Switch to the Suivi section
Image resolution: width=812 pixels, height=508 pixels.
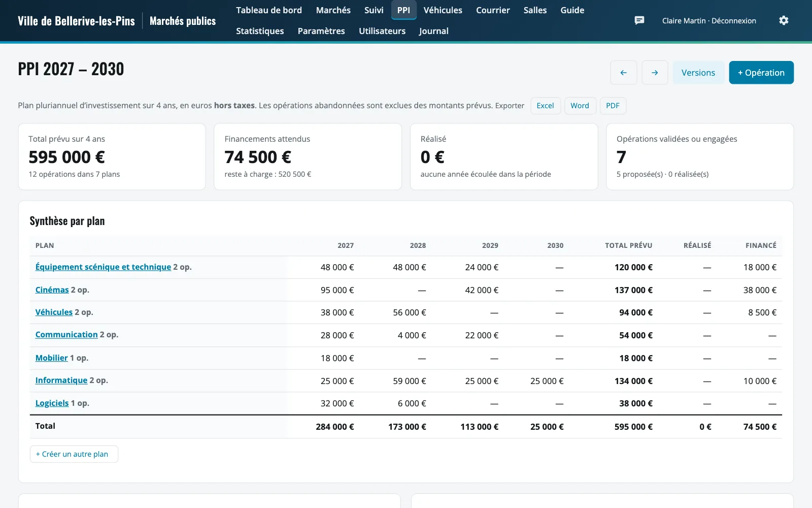coord(374,10)
